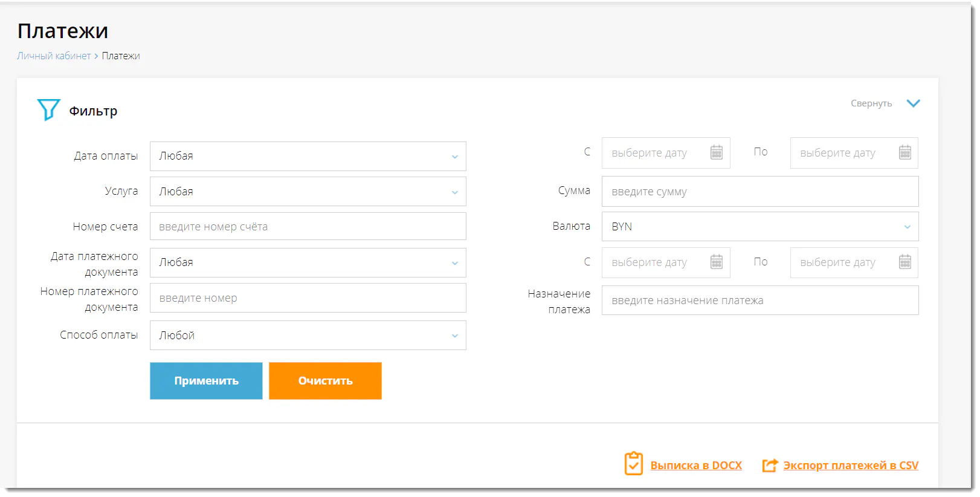Click the export icon for CSV payments
980x497 pixels.
[x=770, y=465]
